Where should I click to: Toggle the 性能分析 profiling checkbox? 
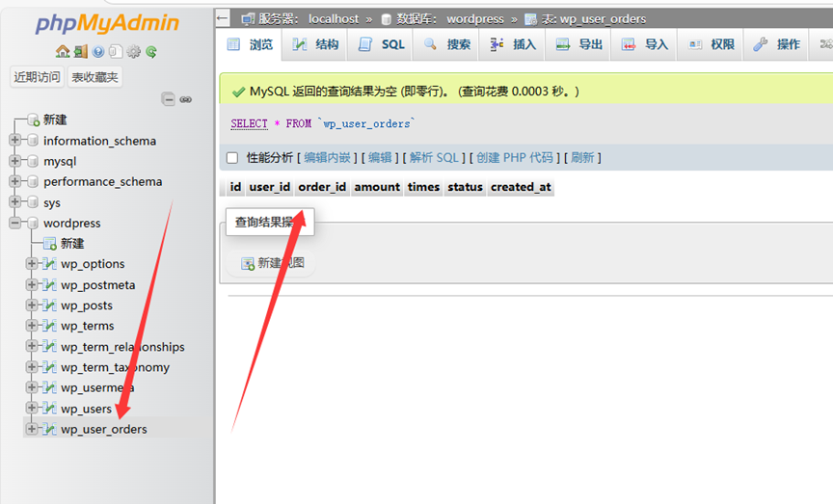click(232, 158)
